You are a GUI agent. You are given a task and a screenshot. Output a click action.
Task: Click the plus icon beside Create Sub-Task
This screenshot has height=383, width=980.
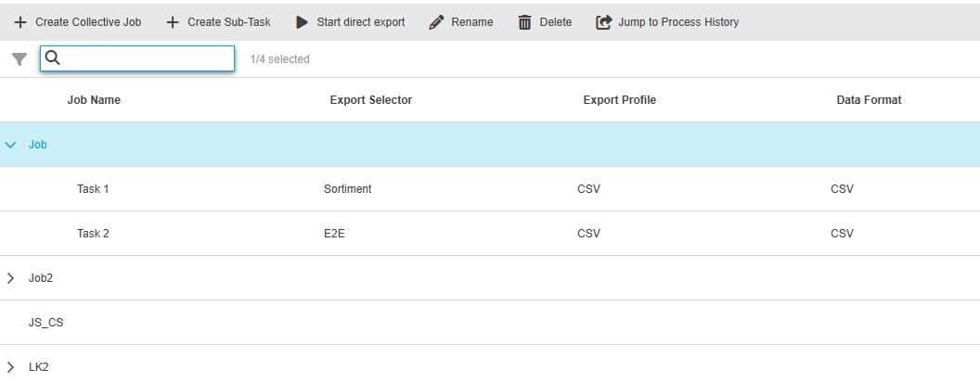pyautogui.click(x=173, y=22)
